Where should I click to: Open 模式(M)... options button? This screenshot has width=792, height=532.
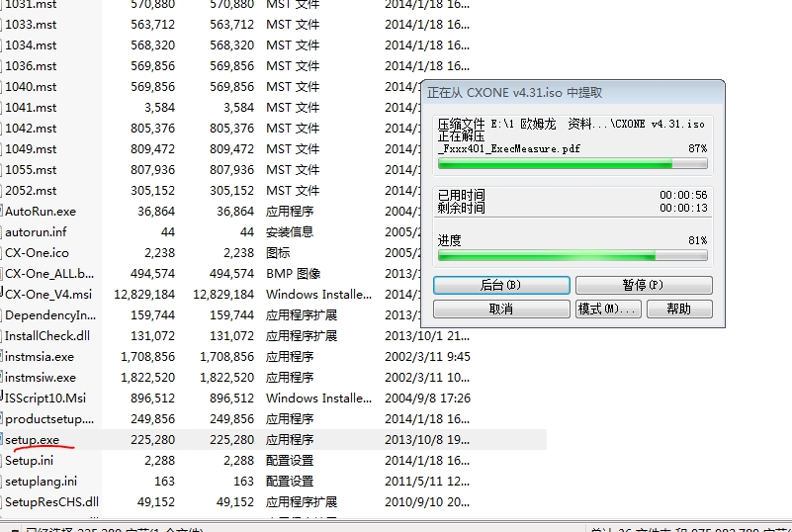tap(608, 309)
